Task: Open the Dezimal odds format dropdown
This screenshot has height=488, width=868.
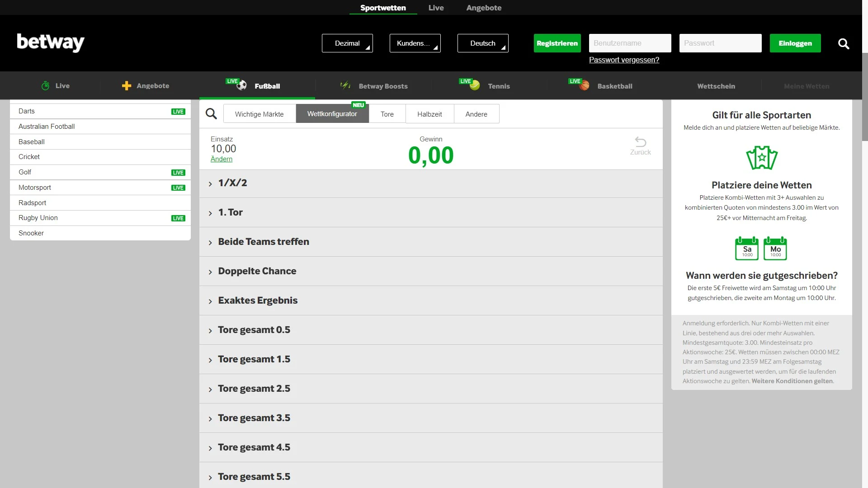Action: click(347, 43)
